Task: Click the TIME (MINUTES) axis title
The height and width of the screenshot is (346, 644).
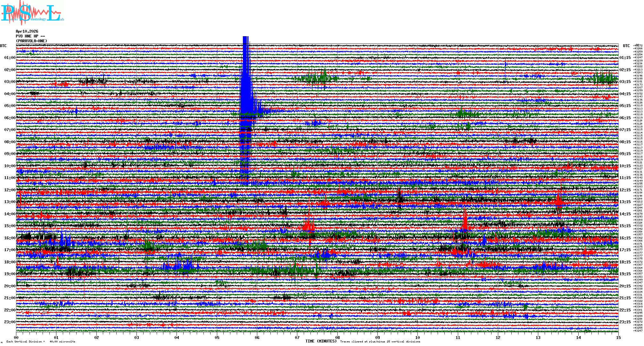Action: (x=321, y=341)
